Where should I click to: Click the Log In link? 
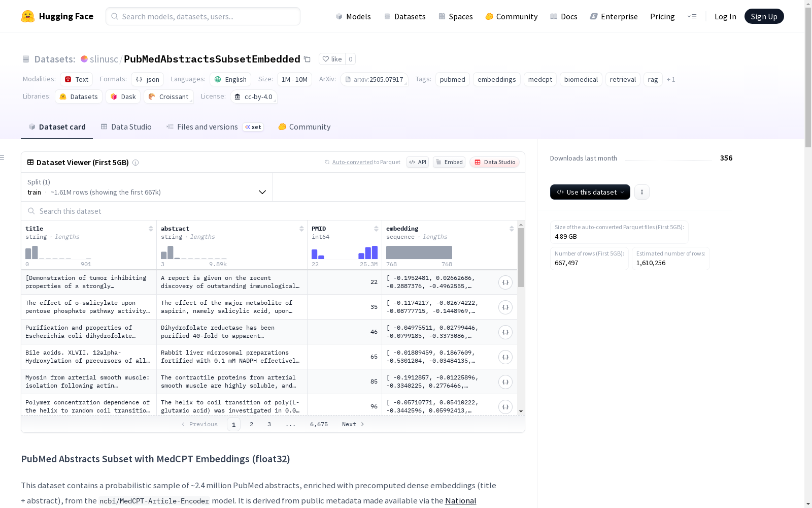pyautogui.click(x=725, y=16)
